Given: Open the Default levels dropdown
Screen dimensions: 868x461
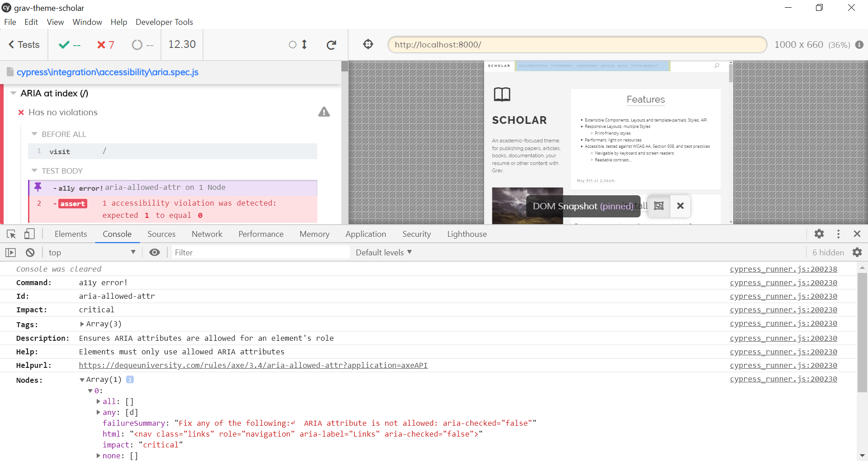Looking at the screenshot, I should (383, 253).
